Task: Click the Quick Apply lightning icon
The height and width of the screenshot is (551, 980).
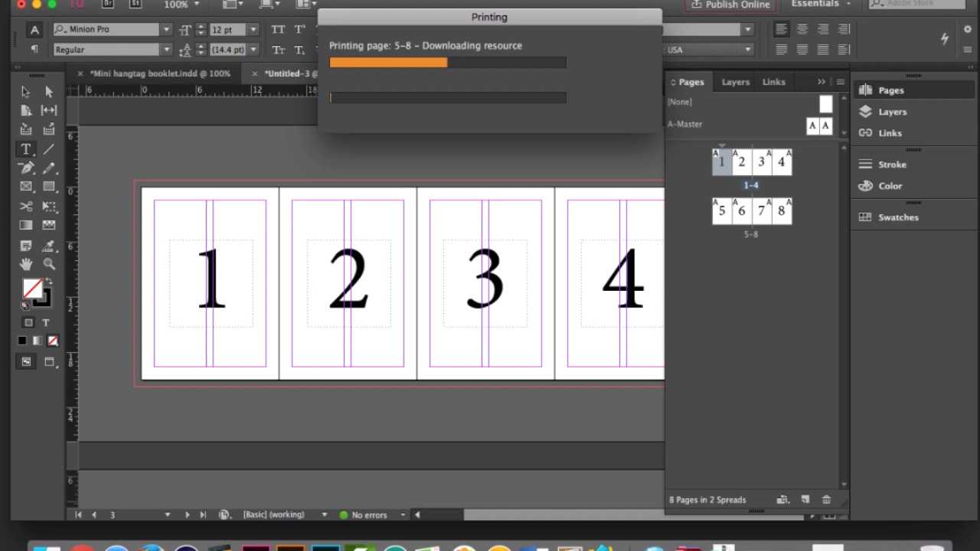Action: 945,38
